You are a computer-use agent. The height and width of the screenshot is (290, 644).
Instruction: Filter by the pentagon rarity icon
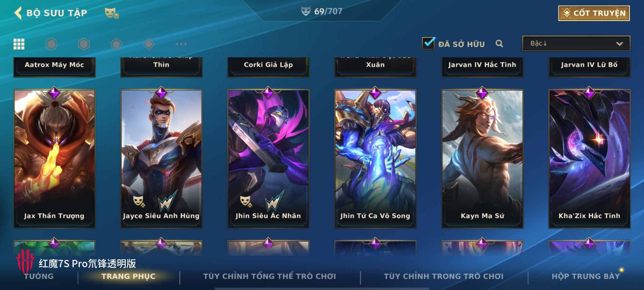[x=116, y=44]
